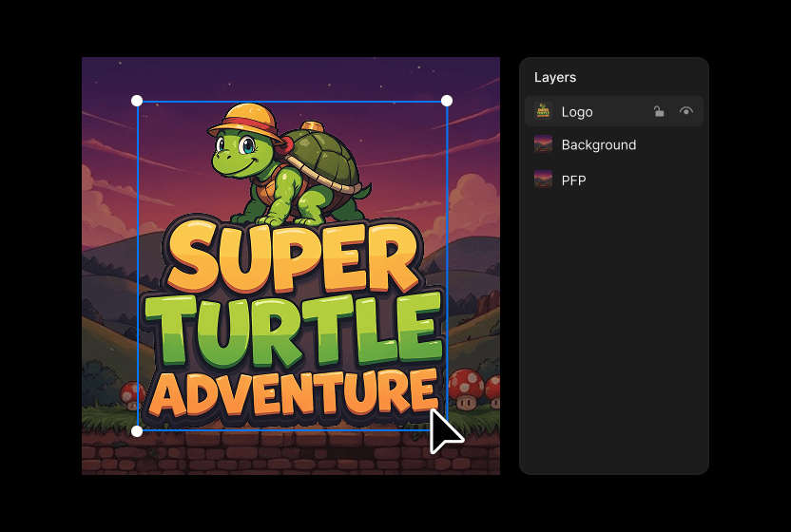Click the top-right selection handle
The width and height of the screenshot is (791, 532).
[x=447, y=101]
